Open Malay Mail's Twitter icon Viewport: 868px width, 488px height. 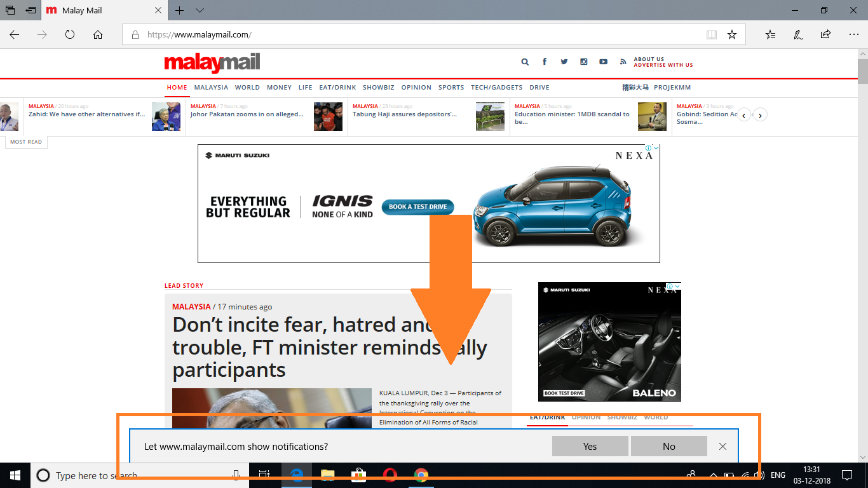click(564, 62)
